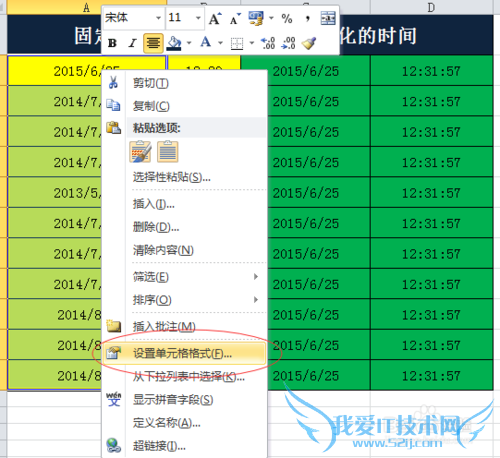Image resolution: width=500 pixels, height=458 pixels.
Task: Decrease decimal places icon
Action: click(288, 43)
